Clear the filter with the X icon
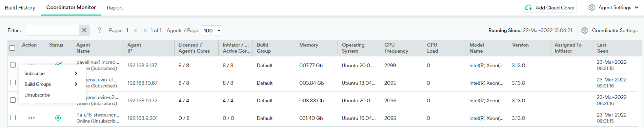Image resolution: width=644 pixels, height=128 pixels. tap(84, 30)
